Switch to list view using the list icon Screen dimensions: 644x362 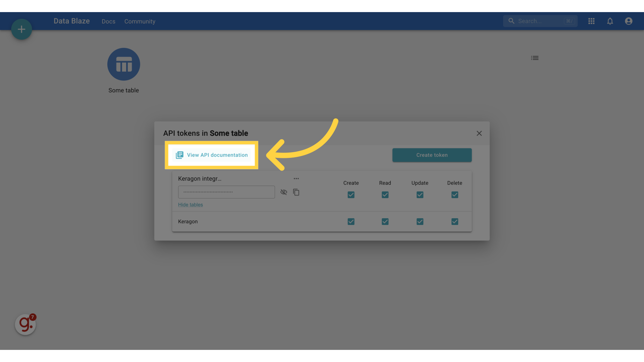tap(535, 58)
